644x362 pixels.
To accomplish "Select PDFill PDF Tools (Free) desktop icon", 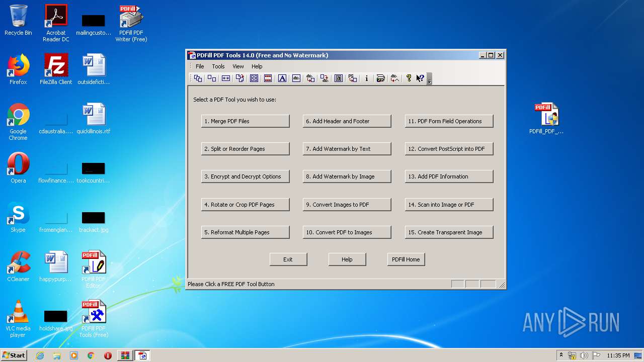I will click(x=94, y=319).
